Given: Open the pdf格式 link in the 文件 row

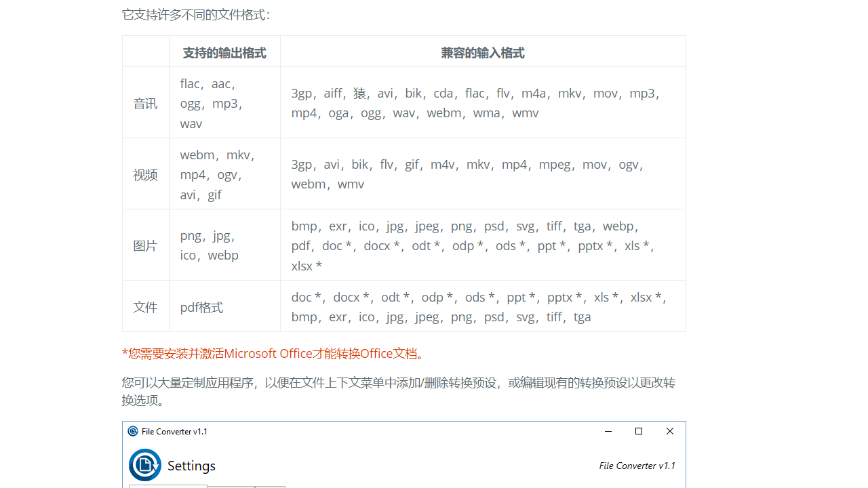Looking at the screenshot, I should click(201, 307).
